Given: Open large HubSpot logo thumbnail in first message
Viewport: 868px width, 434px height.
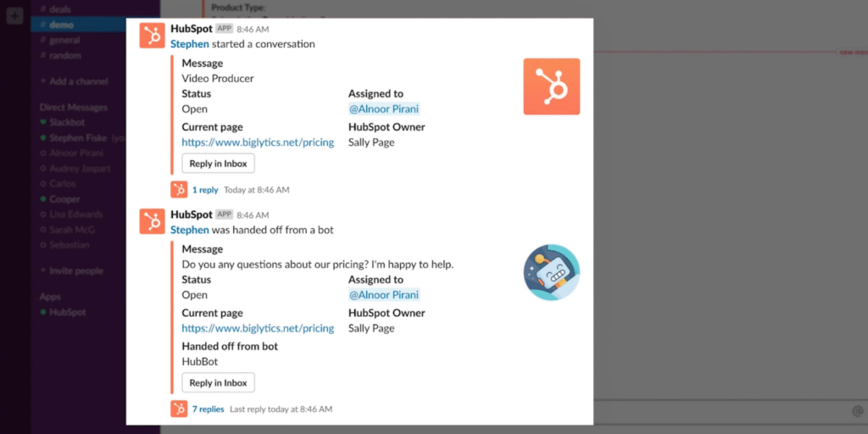Looking at the screenshot, I should tap(551, 86).
